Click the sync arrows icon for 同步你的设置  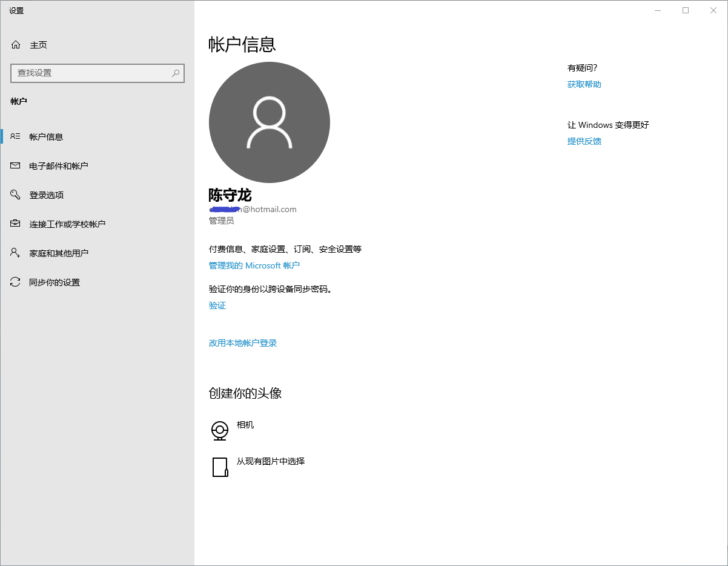(15, 282)
